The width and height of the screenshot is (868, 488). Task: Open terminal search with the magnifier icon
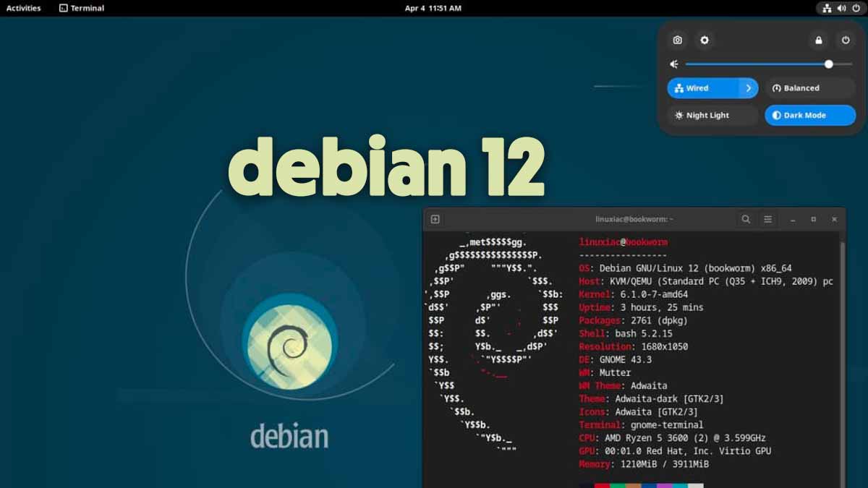(744, 218)
